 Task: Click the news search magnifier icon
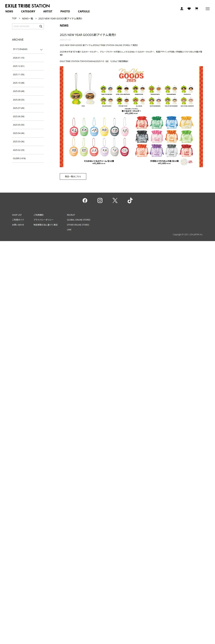pyautogui.click(x=41, y=27)
